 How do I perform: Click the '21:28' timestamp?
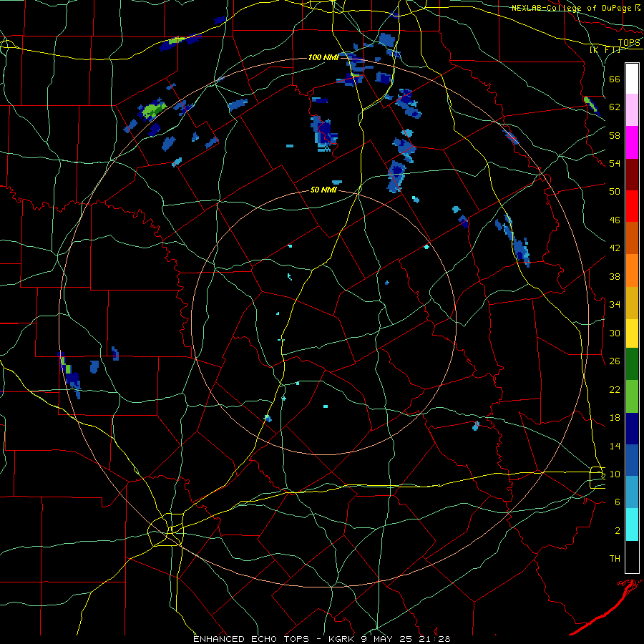click(x=434, y=639)
